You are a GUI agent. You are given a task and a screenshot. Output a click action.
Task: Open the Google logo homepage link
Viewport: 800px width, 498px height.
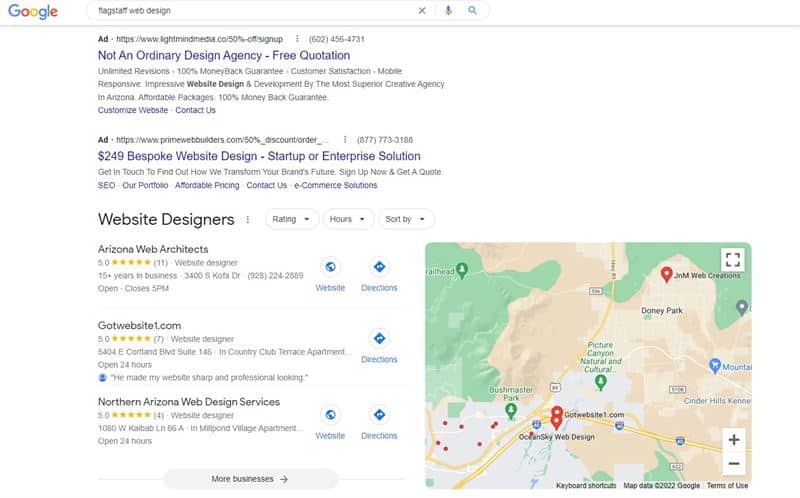[33, 11]
